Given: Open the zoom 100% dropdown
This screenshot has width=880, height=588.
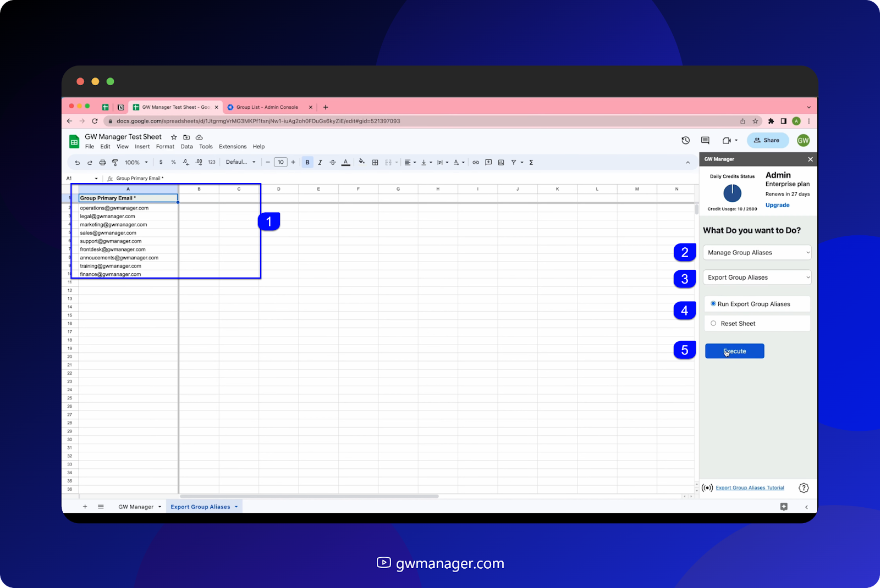Looking at the screenshot, I should (x=136, y=163).
